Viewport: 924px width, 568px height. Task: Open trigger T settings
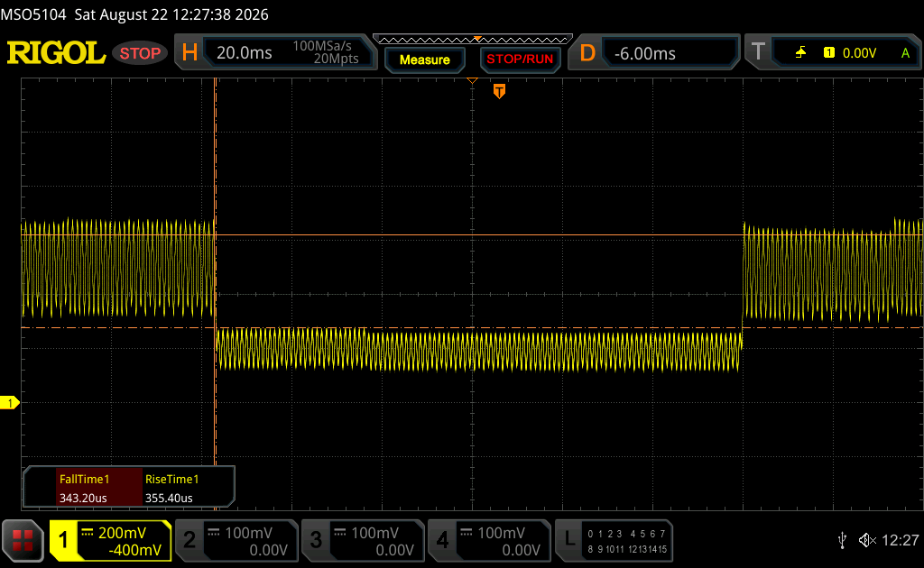(x=758, y=51)
